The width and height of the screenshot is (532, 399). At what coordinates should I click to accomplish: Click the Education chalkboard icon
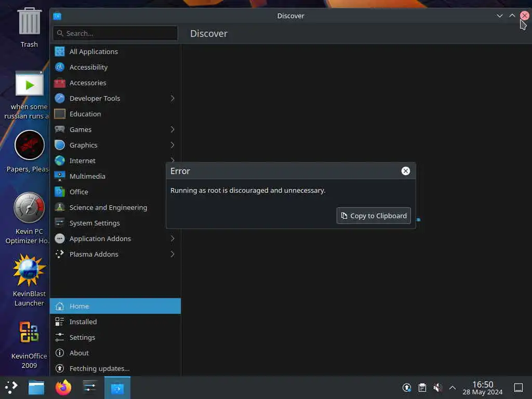[60, 114]
